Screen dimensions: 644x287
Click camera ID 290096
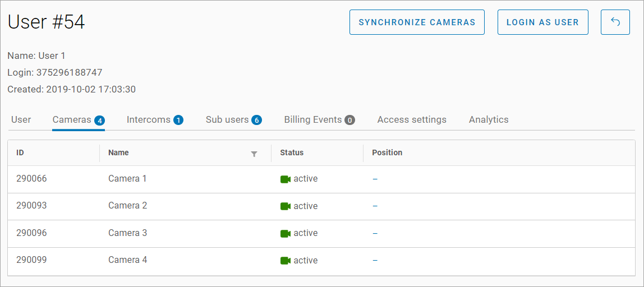point(31,233)
